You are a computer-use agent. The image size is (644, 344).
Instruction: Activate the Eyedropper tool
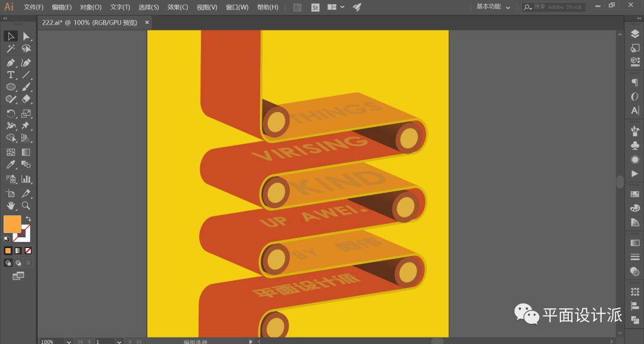point(11,165)
